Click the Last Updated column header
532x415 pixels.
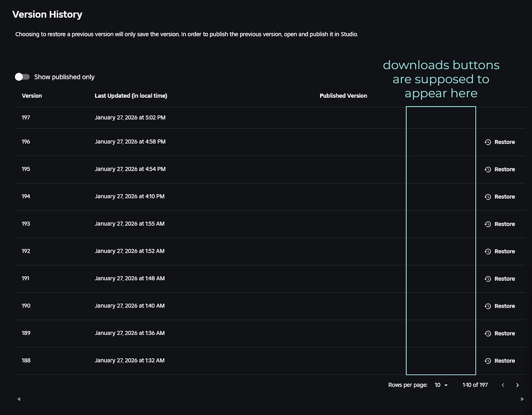tap(131, 96)
